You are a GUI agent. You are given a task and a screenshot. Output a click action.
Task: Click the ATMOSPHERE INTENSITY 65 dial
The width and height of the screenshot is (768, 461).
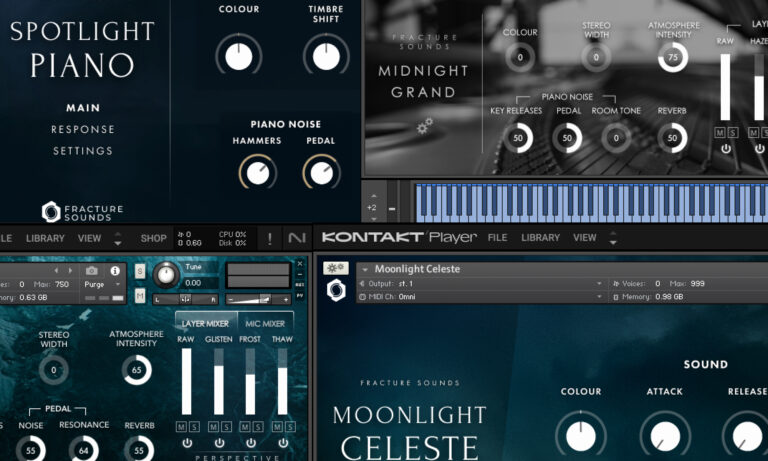point(137,370)
